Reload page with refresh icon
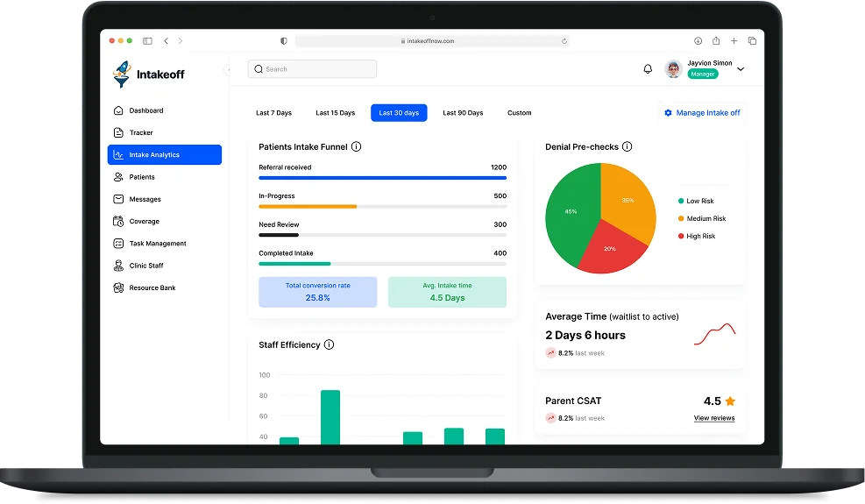865x504 pixels. (564, 41)
